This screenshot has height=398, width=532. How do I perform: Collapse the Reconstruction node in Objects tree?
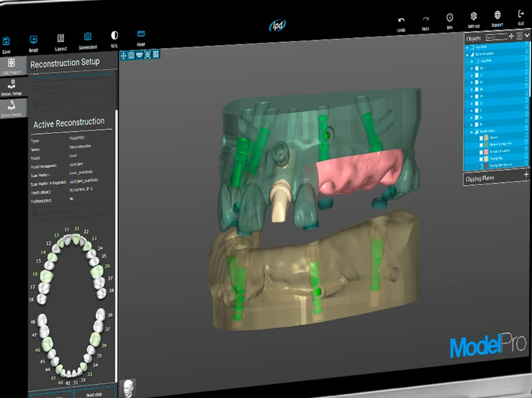pyautogui.click(x=467, y=55)
